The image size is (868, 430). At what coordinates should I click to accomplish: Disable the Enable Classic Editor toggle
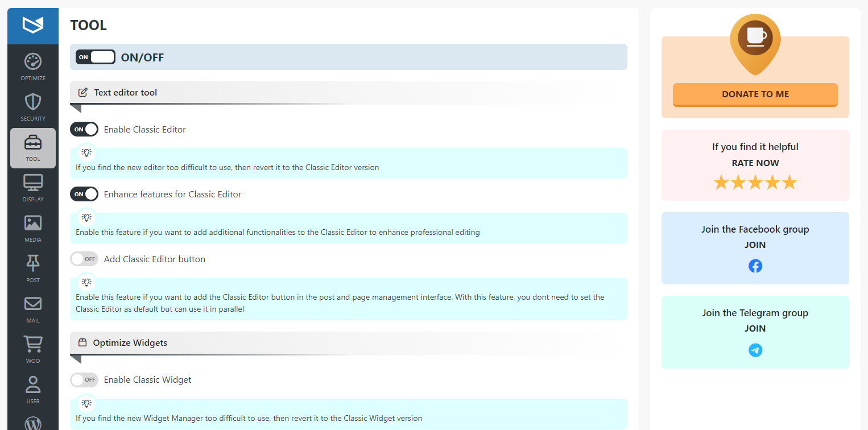pyautogui.click(x=84, y=129)
